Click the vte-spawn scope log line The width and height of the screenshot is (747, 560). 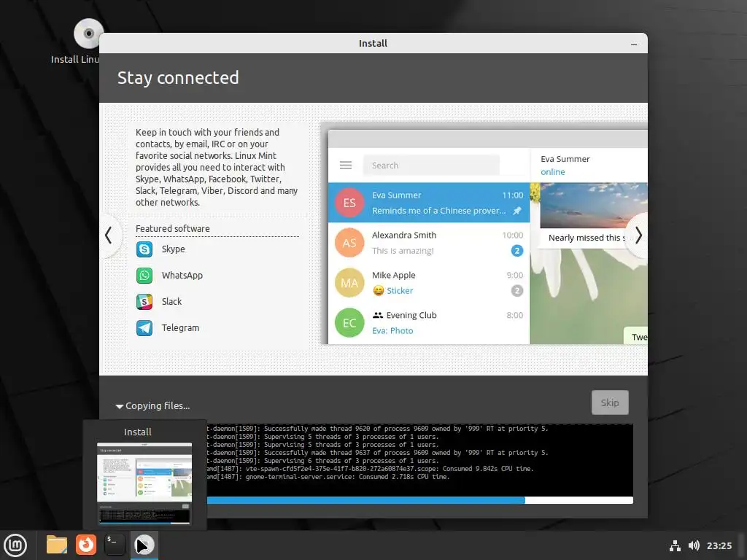click(370, 469)
